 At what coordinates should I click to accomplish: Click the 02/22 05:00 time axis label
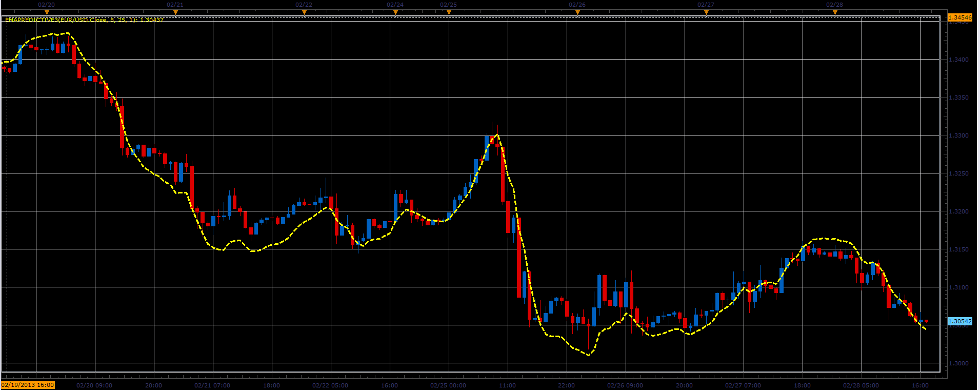[x=330, y=385]
